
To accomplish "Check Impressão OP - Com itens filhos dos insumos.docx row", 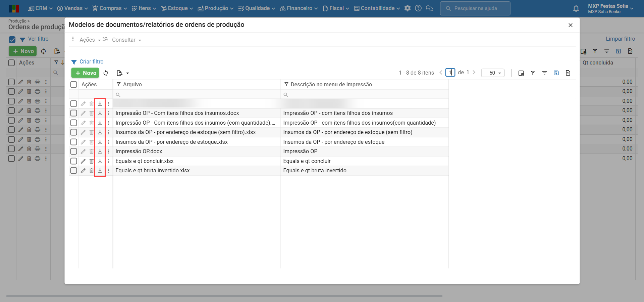I will pos(73,113).
